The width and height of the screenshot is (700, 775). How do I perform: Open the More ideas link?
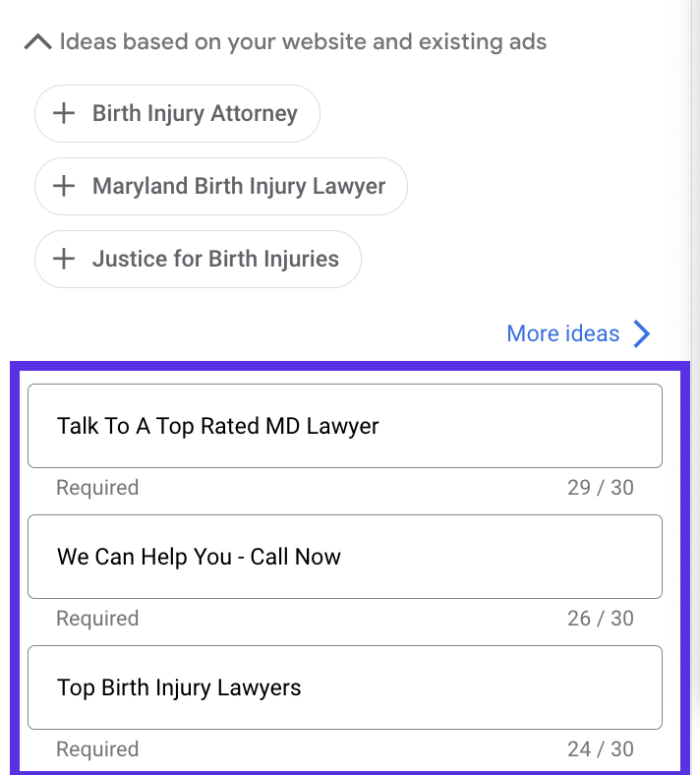(562, 333)
